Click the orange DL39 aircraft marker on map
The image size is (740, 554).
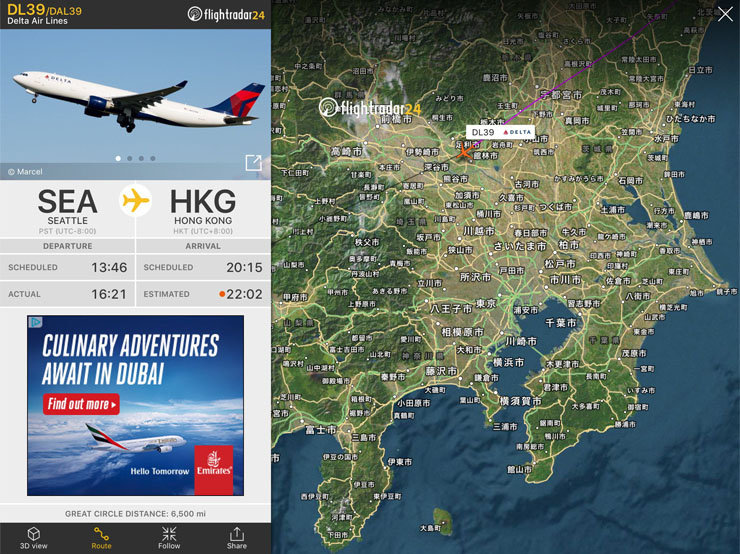pos(464,151)
